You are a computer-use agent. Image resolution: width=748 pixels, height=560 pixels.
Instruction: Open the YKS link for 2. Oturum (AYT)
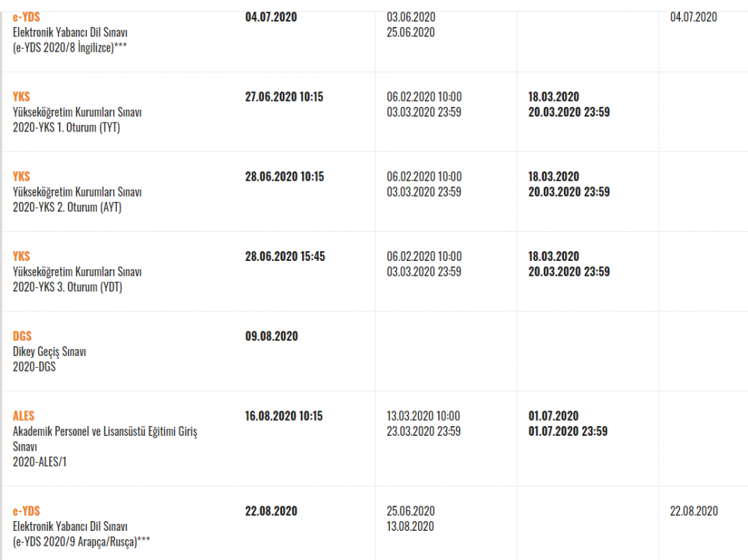tap(22, 176)
